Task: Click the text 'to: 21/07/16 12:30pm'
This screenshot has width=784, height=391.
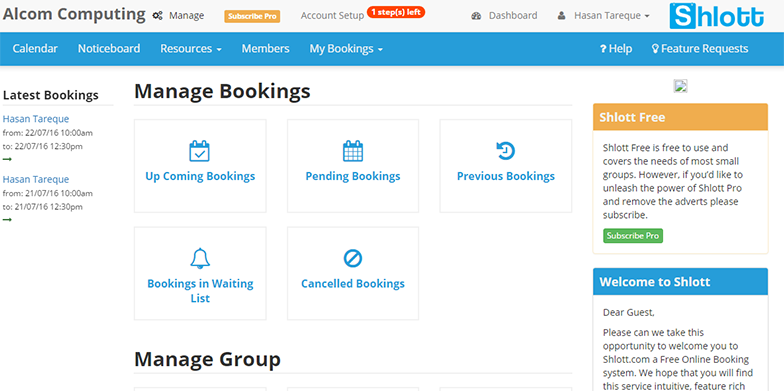Action: (42, 207)
